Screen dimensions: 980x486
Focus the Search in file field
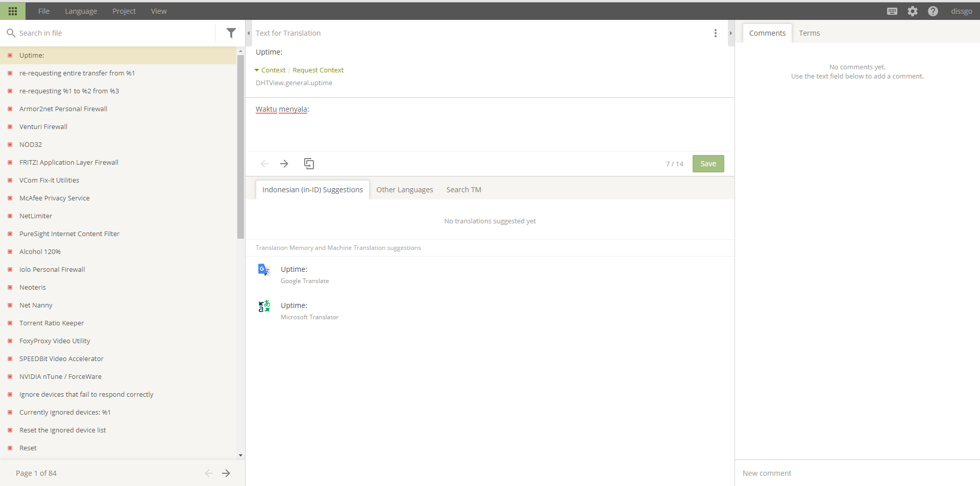(115, 33)
